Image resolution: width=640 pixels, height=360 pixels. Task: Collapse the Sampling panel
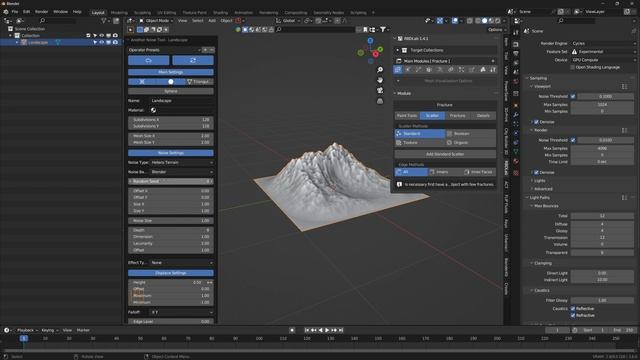538,78
